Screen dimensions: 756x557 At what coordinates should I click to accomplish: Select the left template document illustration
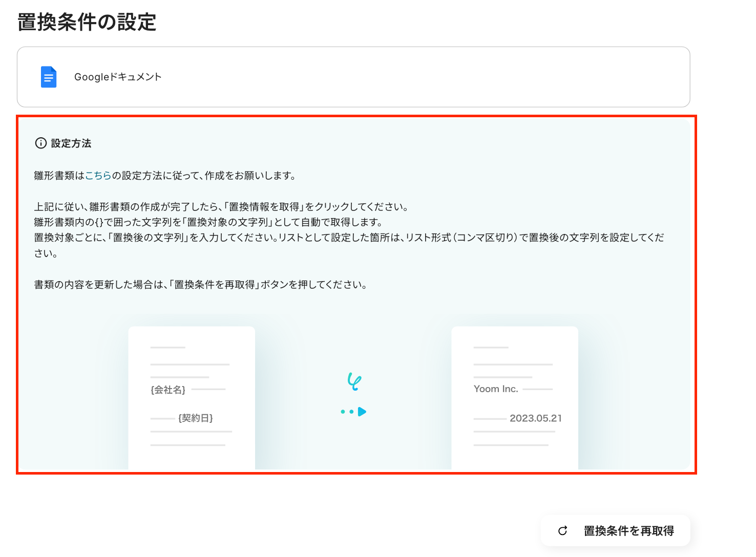tap(192, 398)
